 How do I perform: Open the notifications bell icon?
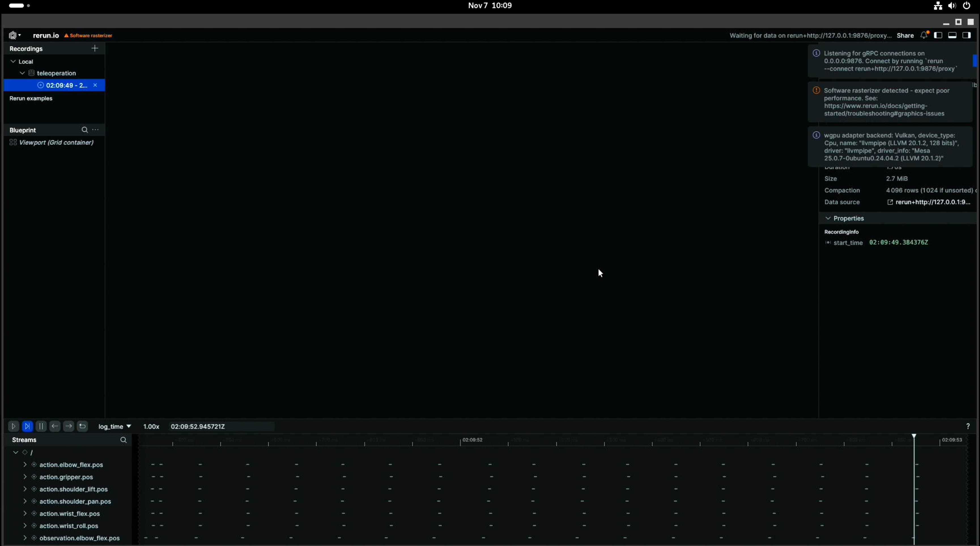[x=924, y=35]
